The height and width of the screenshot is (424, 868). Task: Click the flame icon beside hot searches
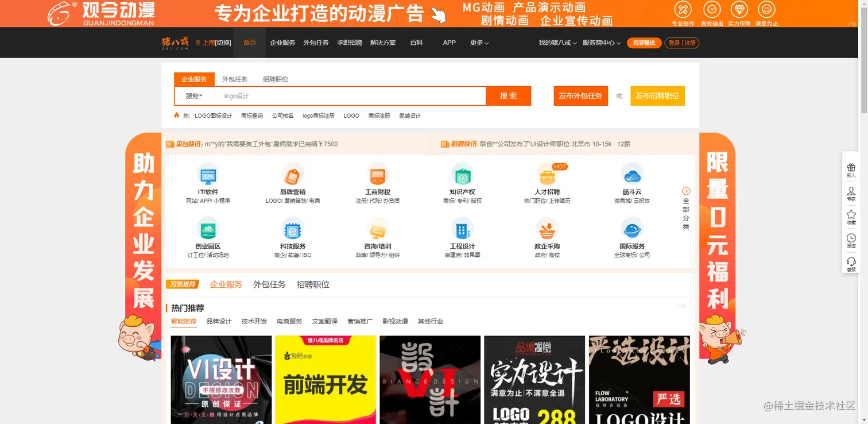tap(177, 115)
